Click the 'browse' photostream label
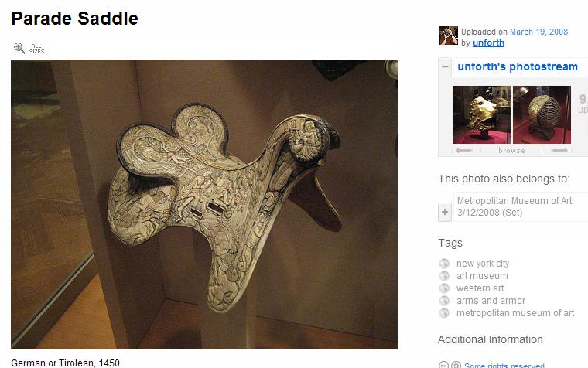 [511, 150]
